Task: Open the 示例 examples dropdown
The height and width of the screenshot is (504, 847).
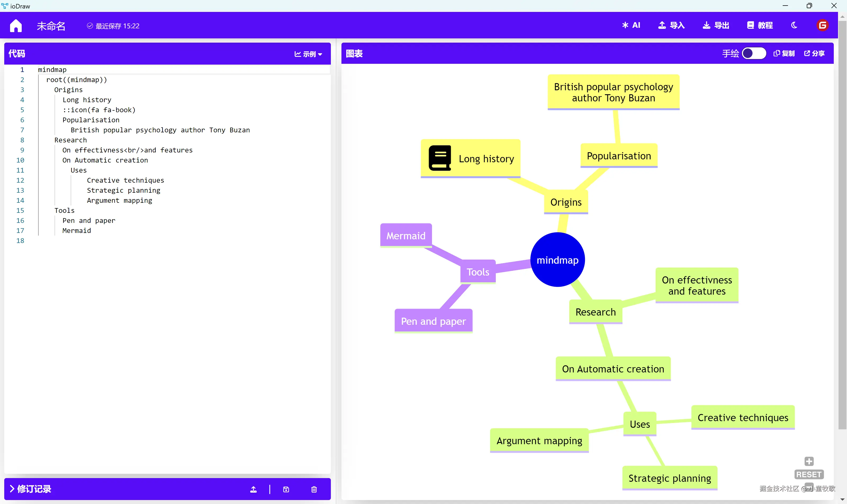Action: [308, 54]
